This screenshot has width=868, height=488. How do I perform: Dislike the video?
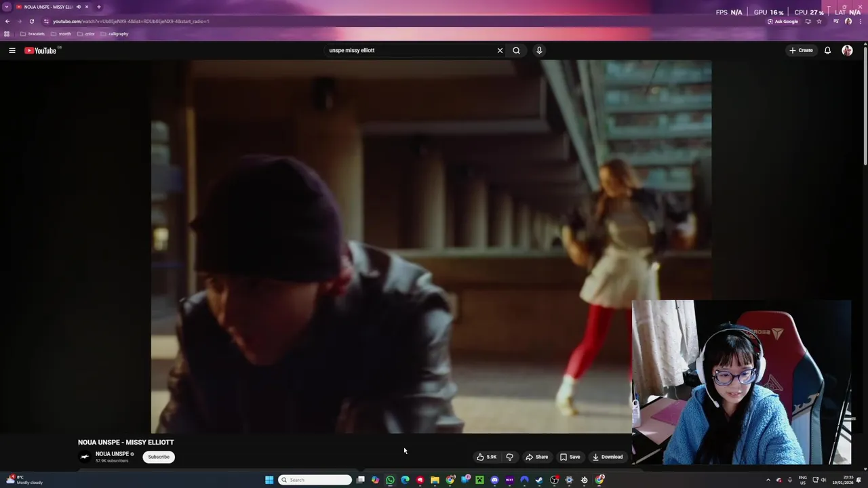[x=510, y=457]
